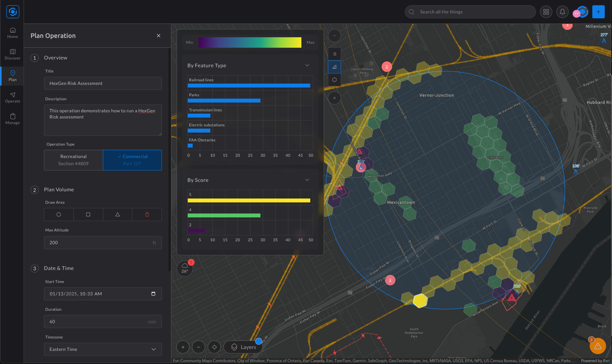612x364 pixels.
Task: Open the Discover sidebar section
Action: [x=12, y=54]
